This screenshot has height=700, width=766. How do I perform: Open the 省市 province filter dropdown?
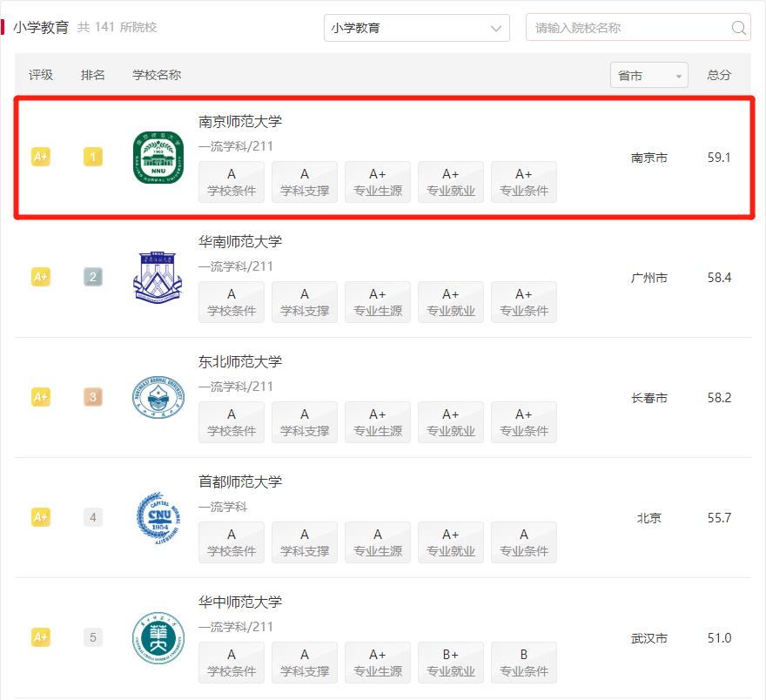[648, 75]
